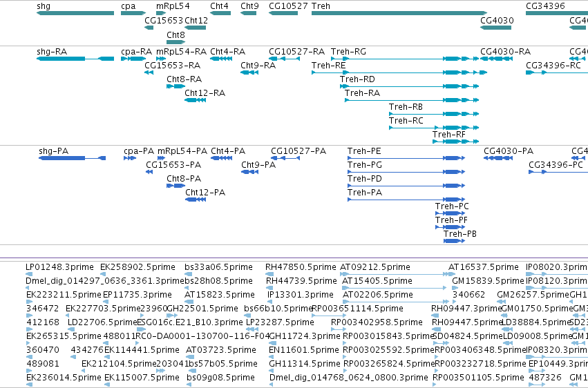Click the Cht12-RA transcript label

(x=205, y=93)
